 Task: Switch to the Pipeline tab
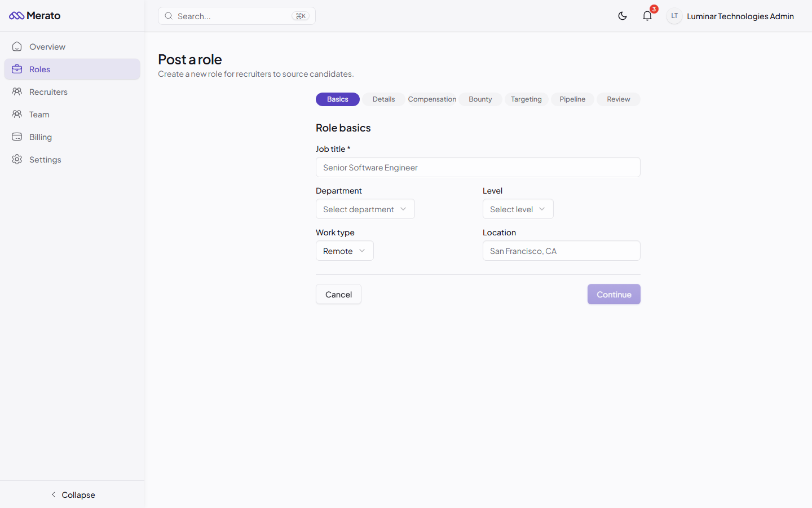[x=572, y=99]
